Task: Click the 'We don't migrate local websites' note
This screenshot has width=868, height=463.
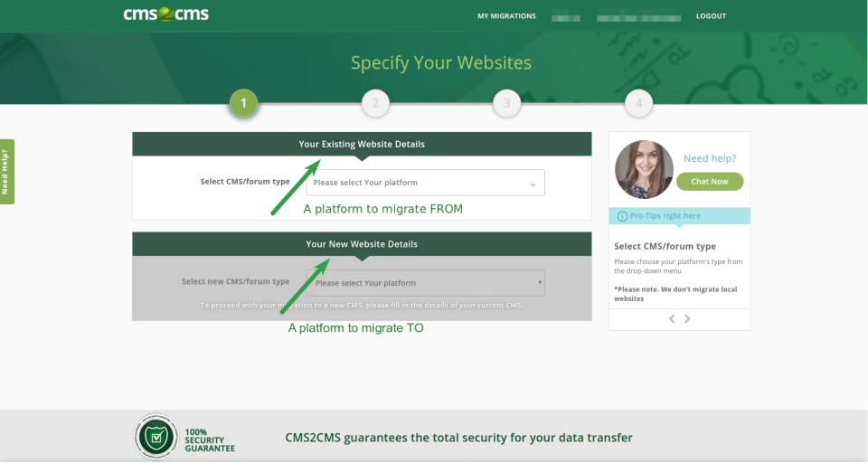Action: 675,294
